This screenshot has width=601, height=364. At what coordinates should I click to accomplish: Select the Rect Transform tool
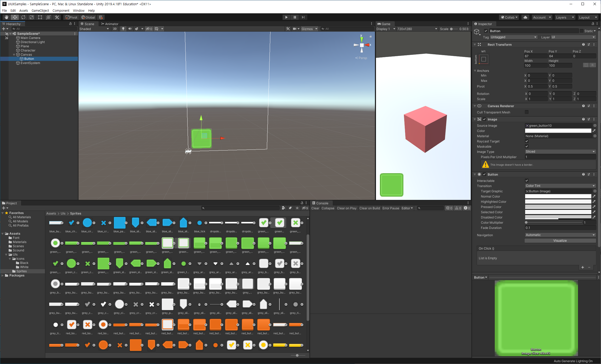point(40,17)
